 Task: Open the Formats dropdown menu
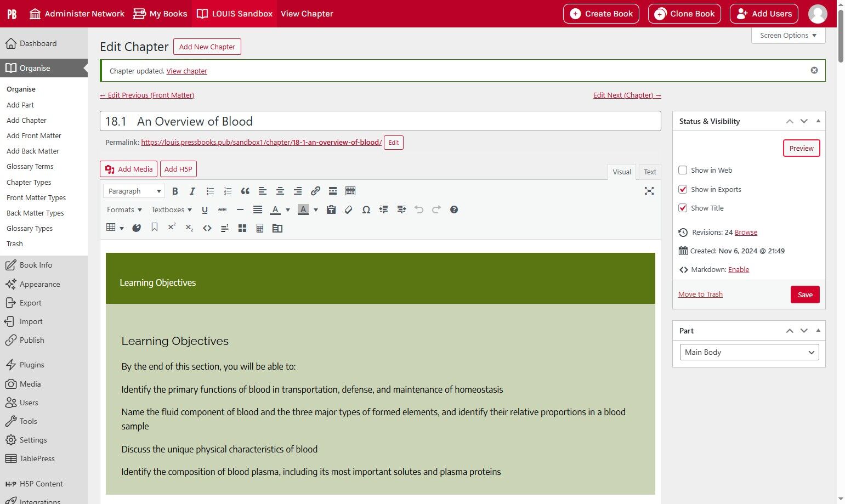click(x=124, y=209)
